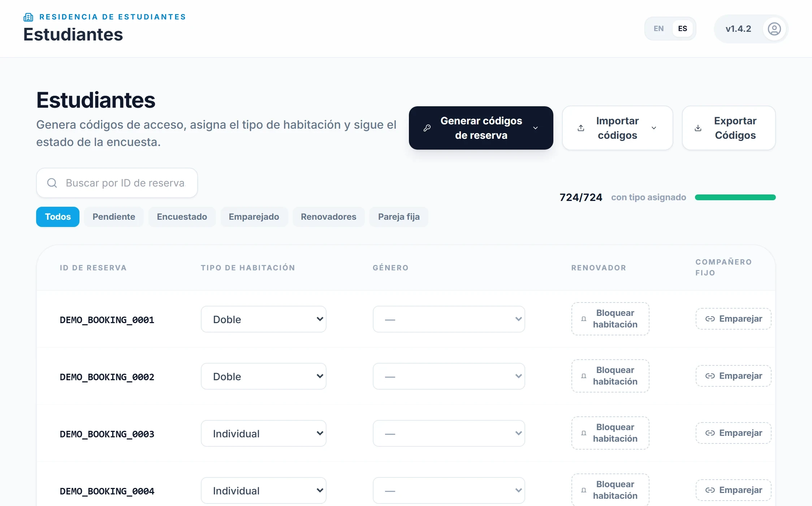Click lock icon for DEMO_BOOKING_0001

[584, 319]
